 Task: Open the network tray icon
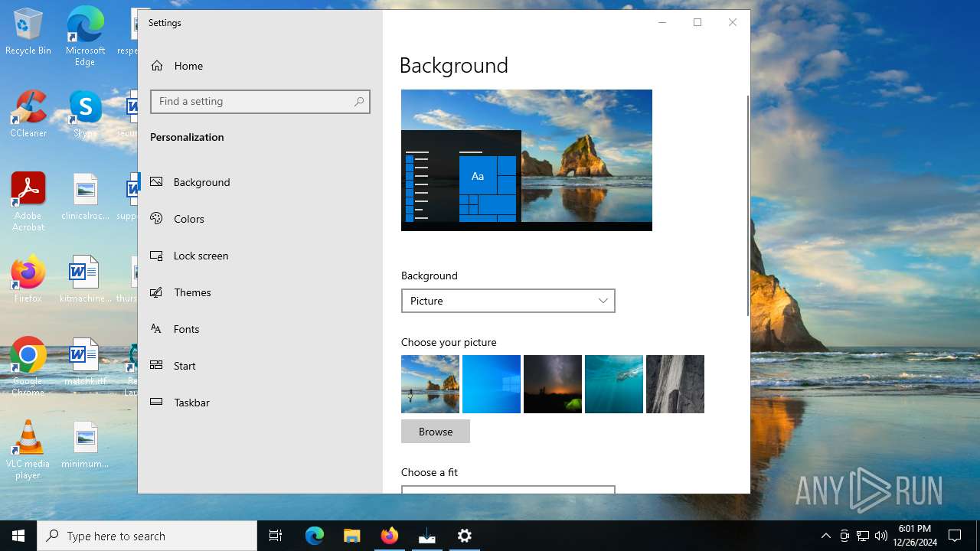click(x=863, y=536)
